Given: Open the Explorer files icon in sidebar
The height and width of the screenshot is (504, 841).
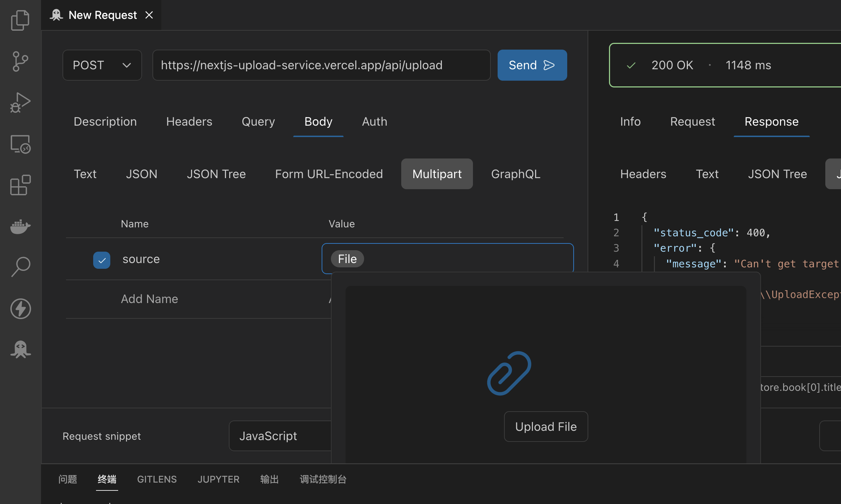Looking at the screenshot, I should [x=20, y=20].
